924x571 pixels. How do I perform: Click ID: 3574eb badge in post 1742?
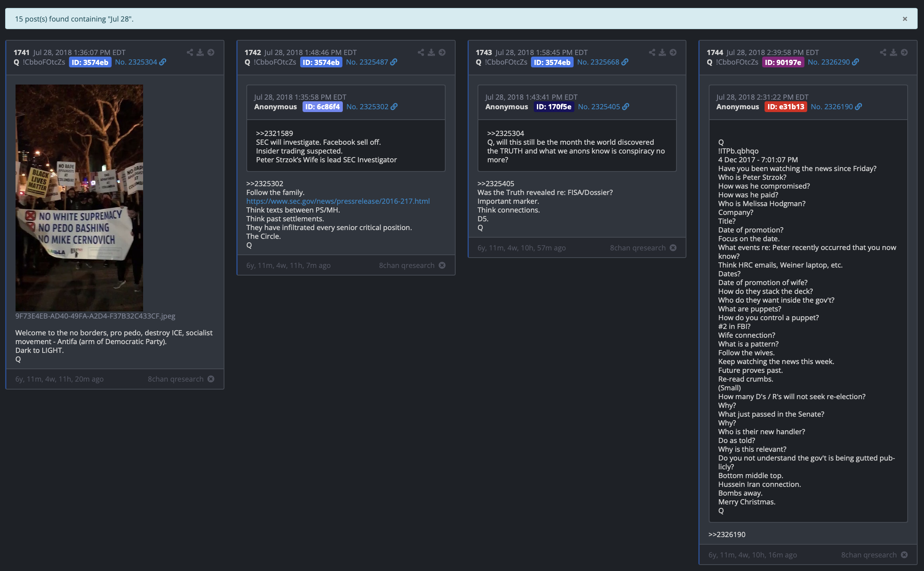(321, 62)
